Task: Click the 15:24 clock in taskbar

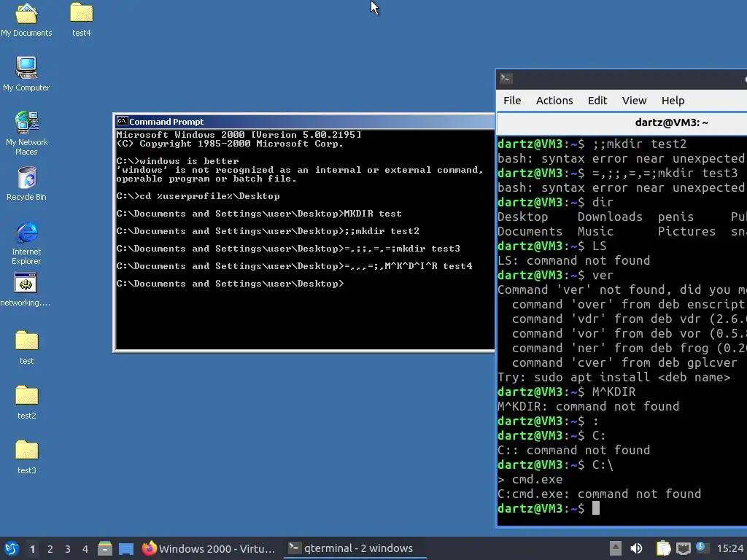Action: 729,548
